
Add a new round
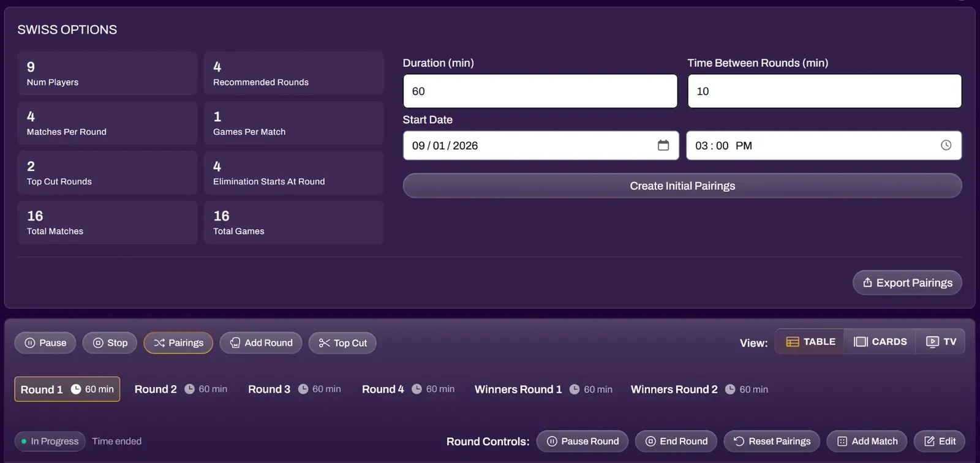pyautogui.click(x=261, y=343)
